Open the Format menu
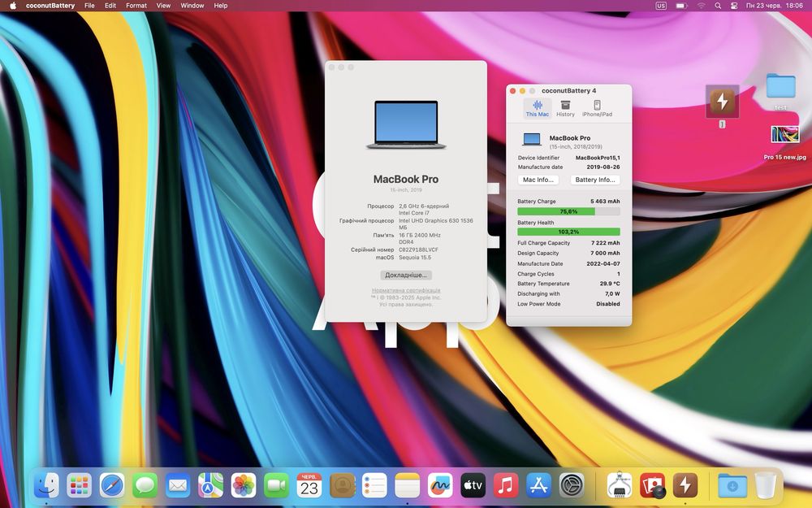 tap(136, 6)
